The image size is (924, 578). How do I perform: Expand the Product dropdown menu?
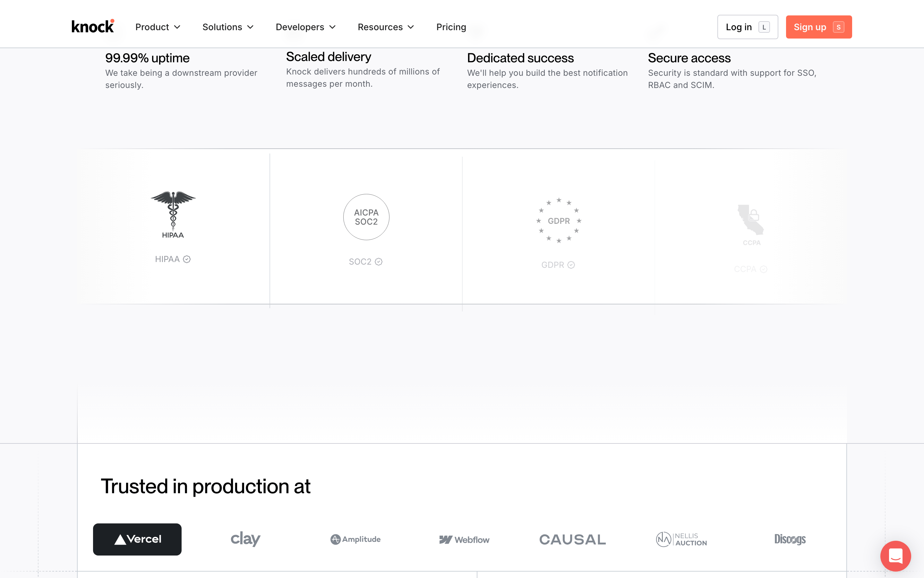pos(158,27)
